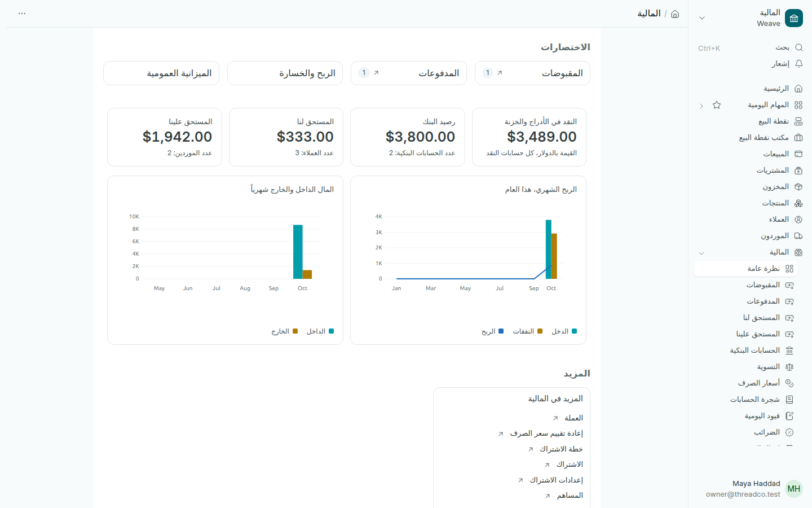The height and width of the screenshot is (508, 812).
Task: Open المدفوعات from the sidebar submenu
Action: click(746, 301)
